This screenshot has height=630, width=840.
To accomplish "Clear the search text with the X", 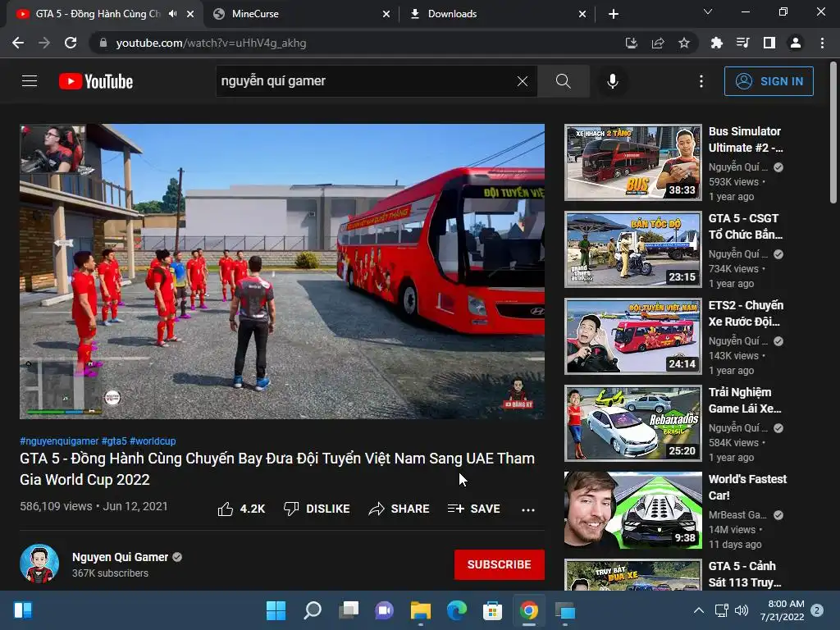I will [523, 81].
